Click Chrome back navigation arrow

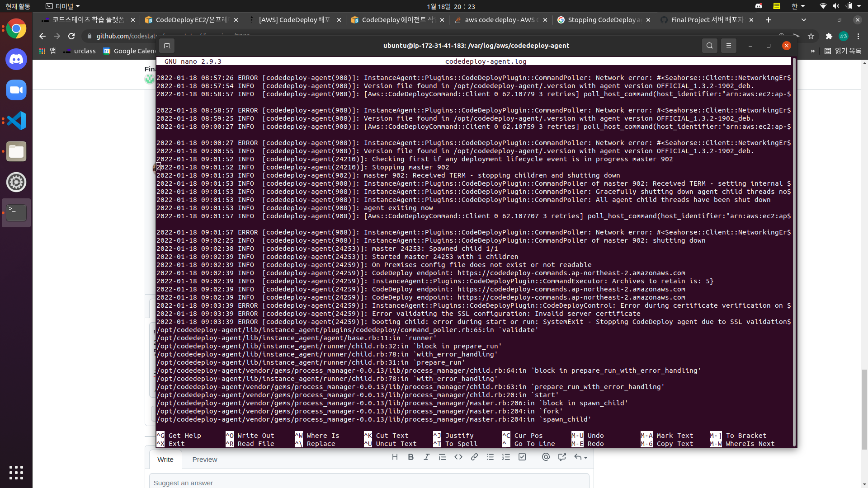click(x=42, y=36)
